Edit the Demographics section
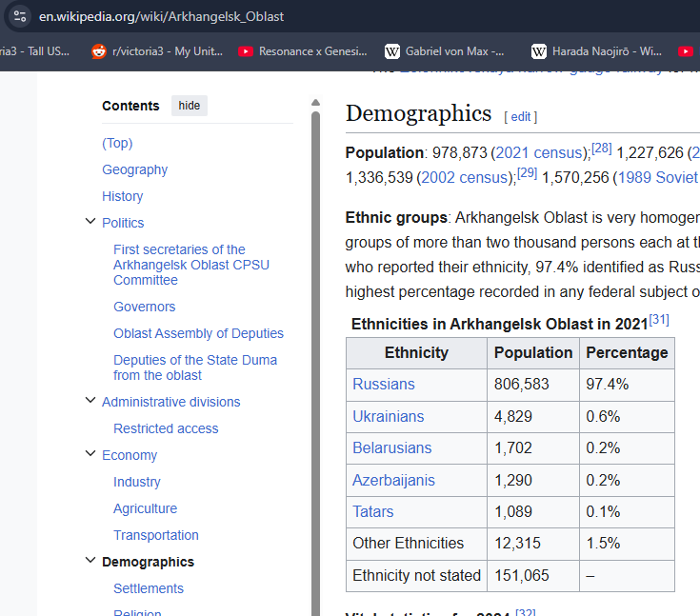 tap(521, 117)
